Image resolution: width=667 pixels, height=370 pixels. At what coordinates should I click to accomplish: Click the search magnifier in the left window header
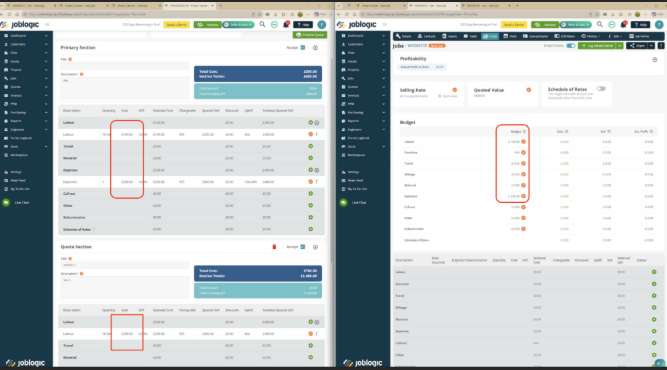click(262, 25)
